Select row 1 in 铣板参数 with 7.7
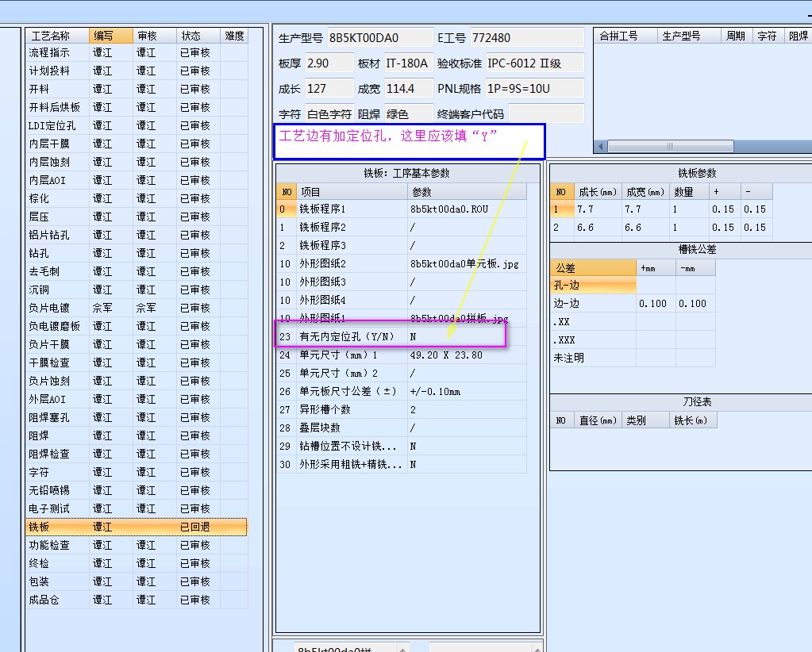The image size is (812, 652). click(x=661, y=209)
